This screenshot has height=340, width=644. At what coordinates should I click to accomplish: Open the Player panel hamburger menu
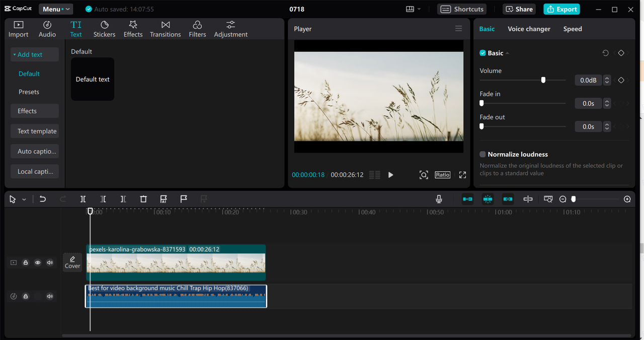458,29
